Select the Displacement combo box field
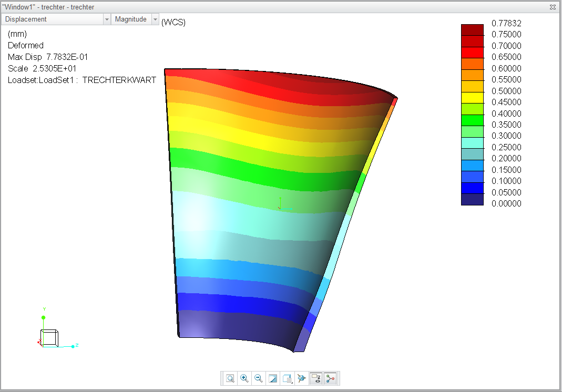The width and height of the screenshot is (562, 392). [x=56, y=19]
